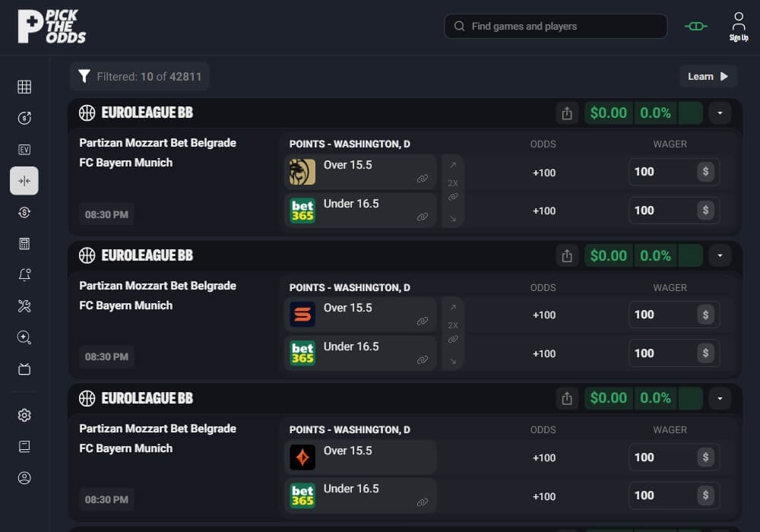Open the search magnifier icon in sidebar
The height and width of the screenshot is (532, 760).
[24, 337]
